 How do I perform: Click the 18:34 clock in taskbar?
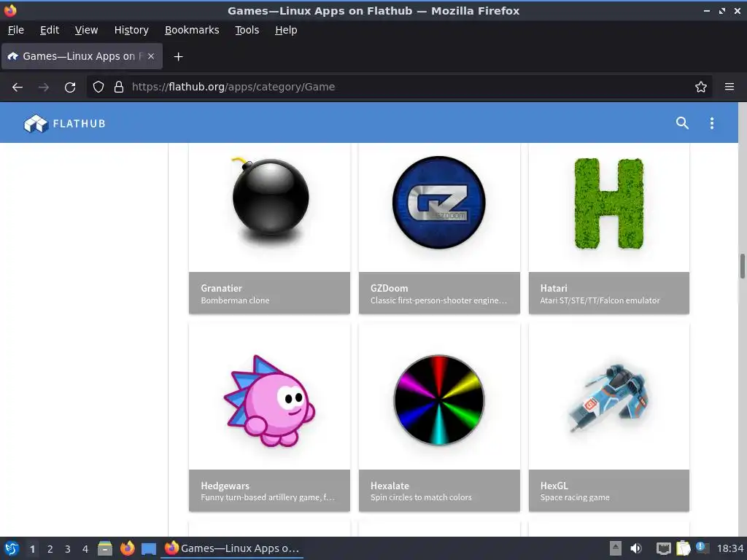tap(729, 548)
